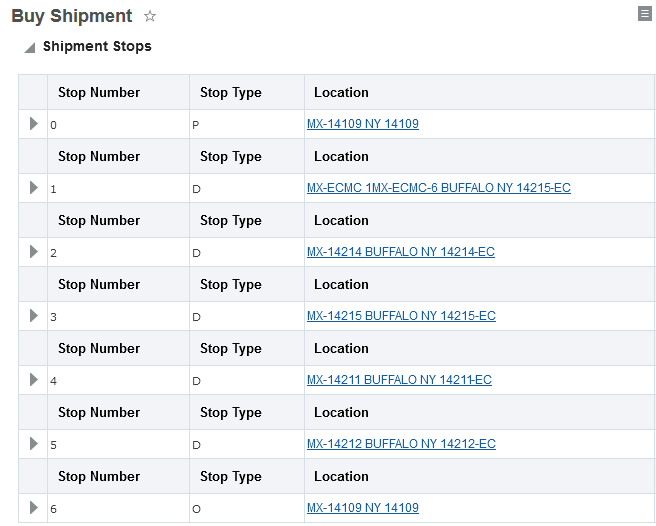Open MX-14212 BUFFALO NY 14212-EC link
656x526 pixels.
click(401, 444)
